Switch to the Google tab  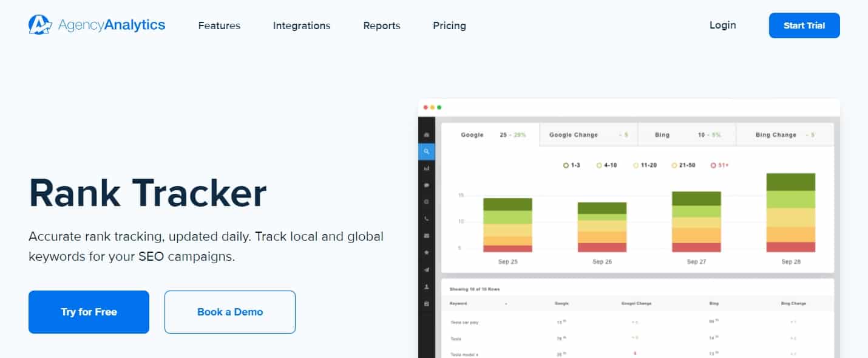pyautogui.click(x=490, y=135)
